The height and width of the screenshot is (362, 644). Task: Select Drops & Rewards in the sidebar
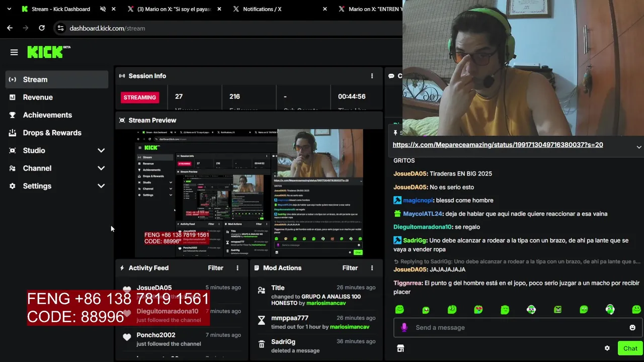click(57, 133)
